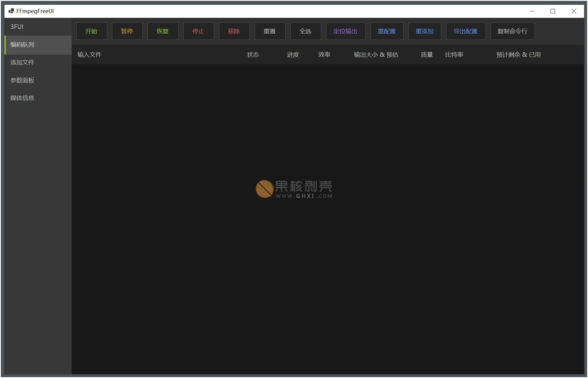Go to the 参数面板 panel
588x378 pixels.
point(22,80)
